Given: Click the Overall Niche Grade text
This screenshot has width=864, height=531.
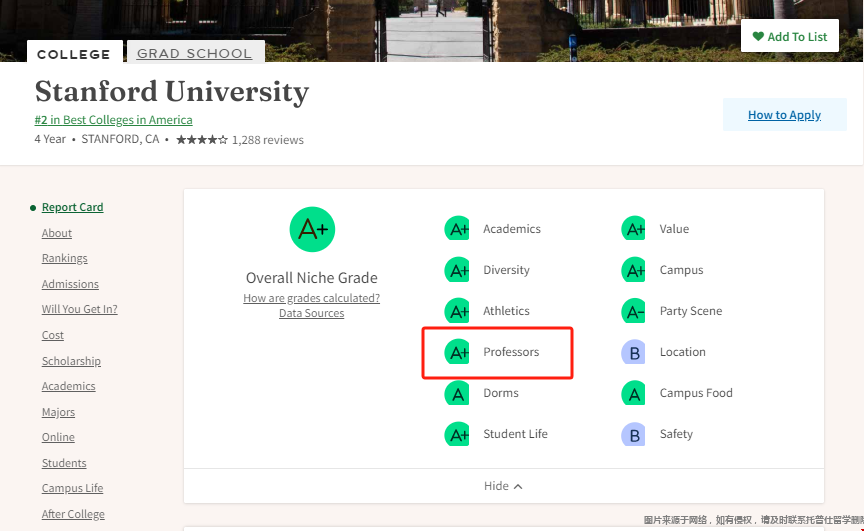Looking at the screenshot, I should click(312, 278).
